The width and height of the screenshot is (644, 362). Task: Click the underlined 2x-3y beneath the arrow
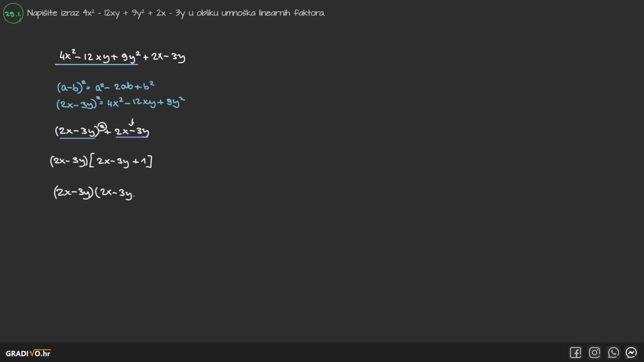coord(132,131)
